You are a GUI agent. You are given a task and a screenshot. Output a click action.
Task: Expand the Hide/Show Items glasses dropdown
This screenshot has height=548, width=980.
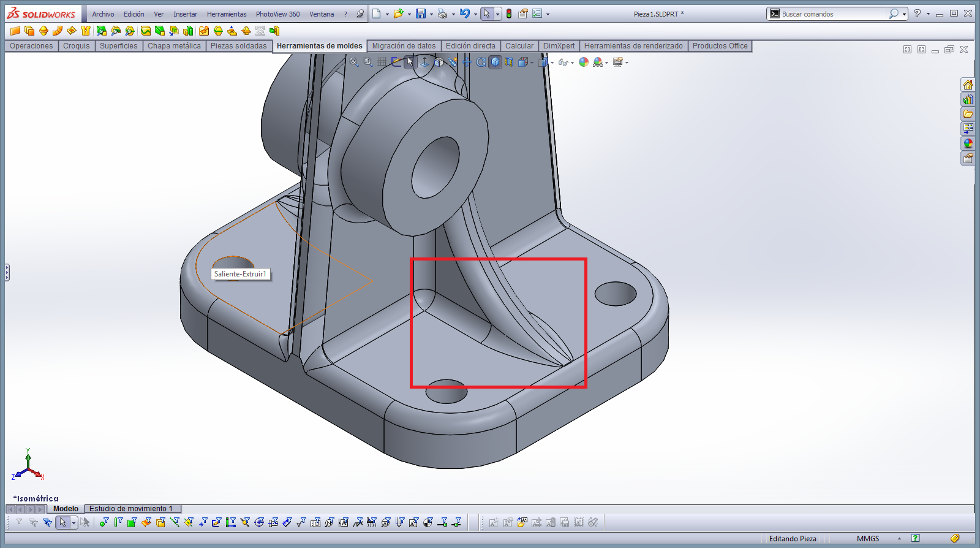572,63
